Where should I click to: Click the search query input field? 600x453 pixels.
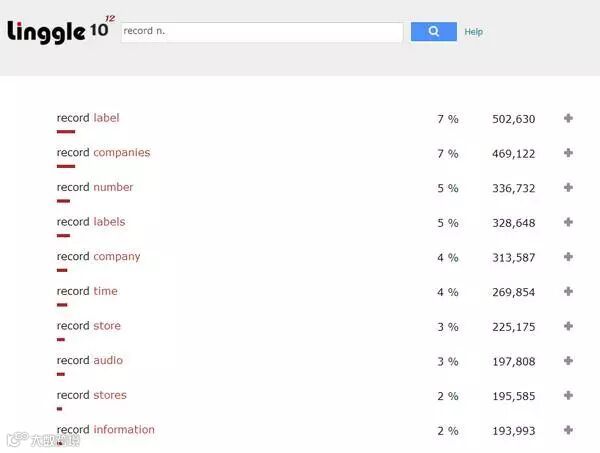point(261,32)
